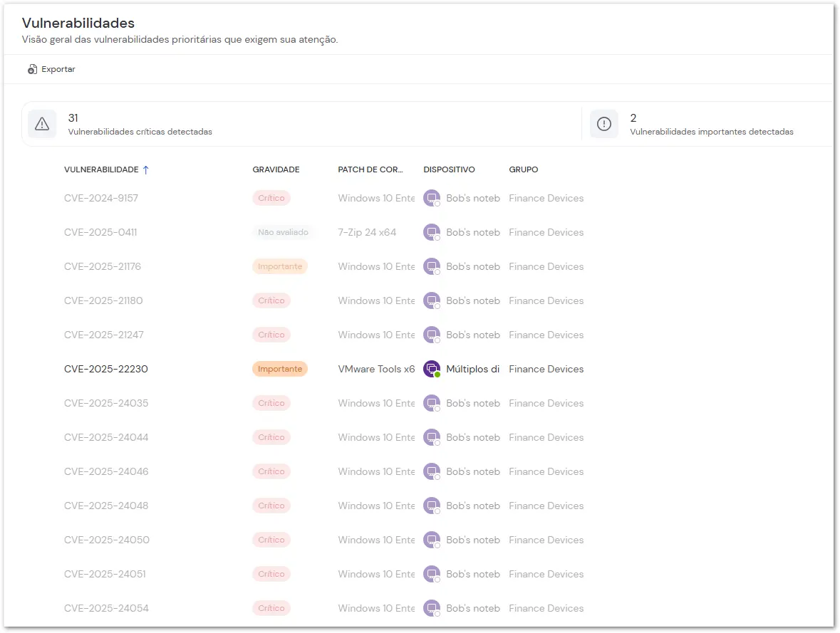Screen dimensions: 840x633
Task: Click Múltiplos di device text
Action: coord(472,369)
